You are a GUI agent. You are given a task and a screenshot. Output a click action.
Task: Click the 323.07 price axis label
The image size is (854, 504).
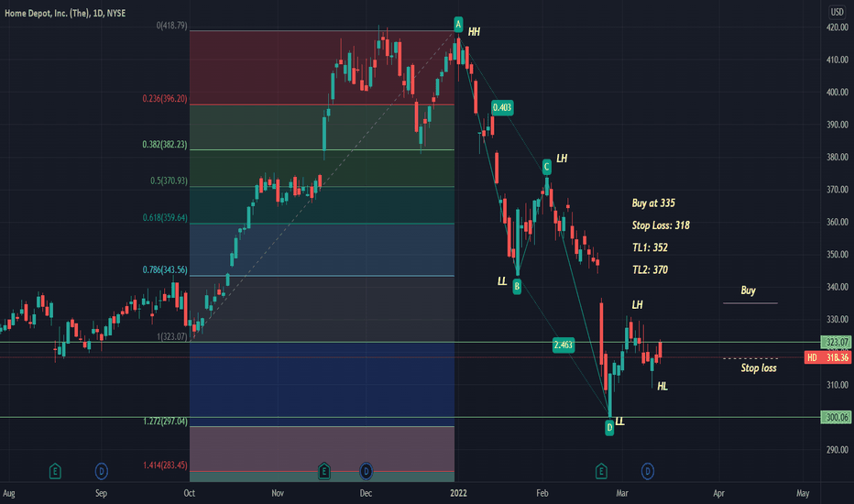[836, 342]
